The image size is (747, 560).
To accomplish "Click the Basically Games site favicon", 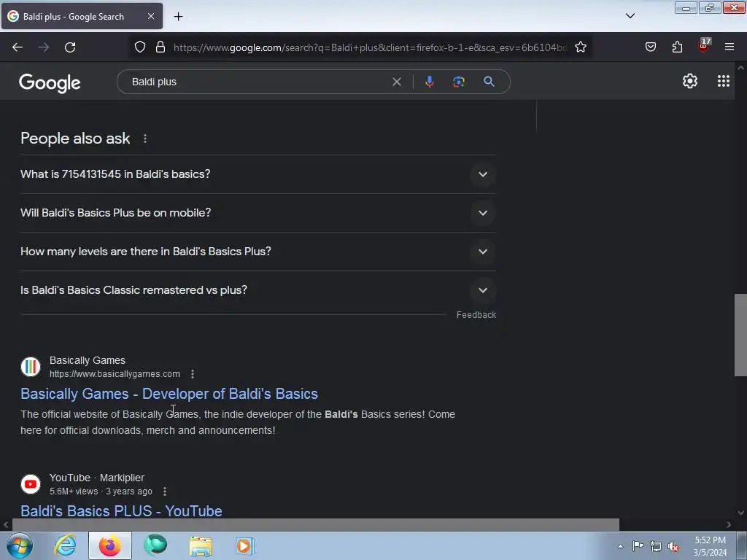I will [x=31, y=367].
